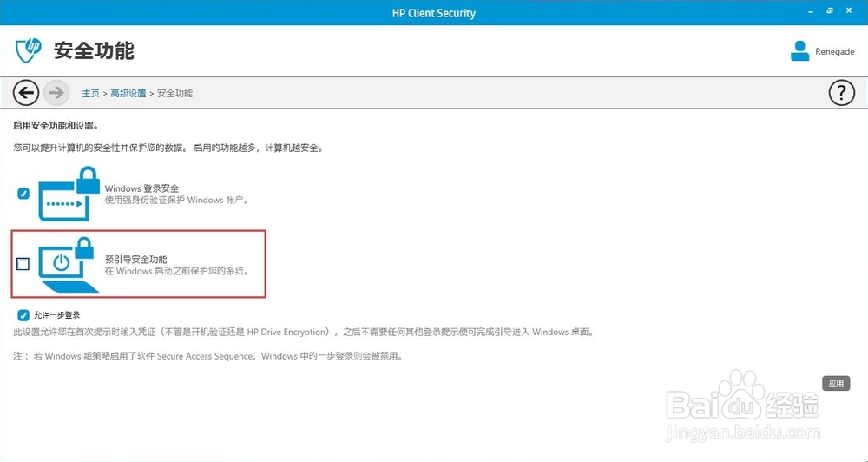Click the 安全功能 breadcrumb text
Screen dimensions: 868x462
pos(175,93)
